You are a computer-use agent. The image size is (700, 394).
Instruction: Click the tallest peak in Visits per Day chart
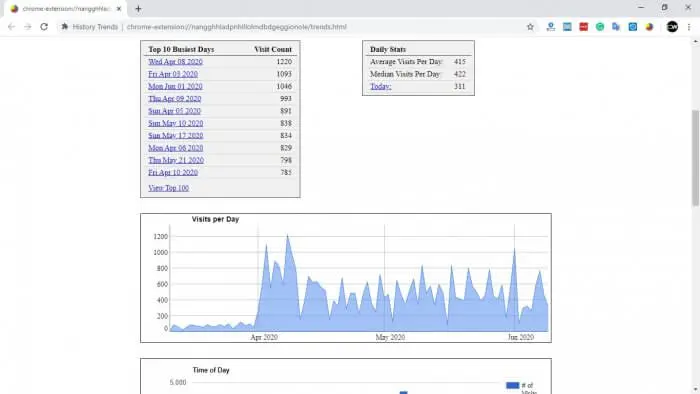click(x=287, y=236)
